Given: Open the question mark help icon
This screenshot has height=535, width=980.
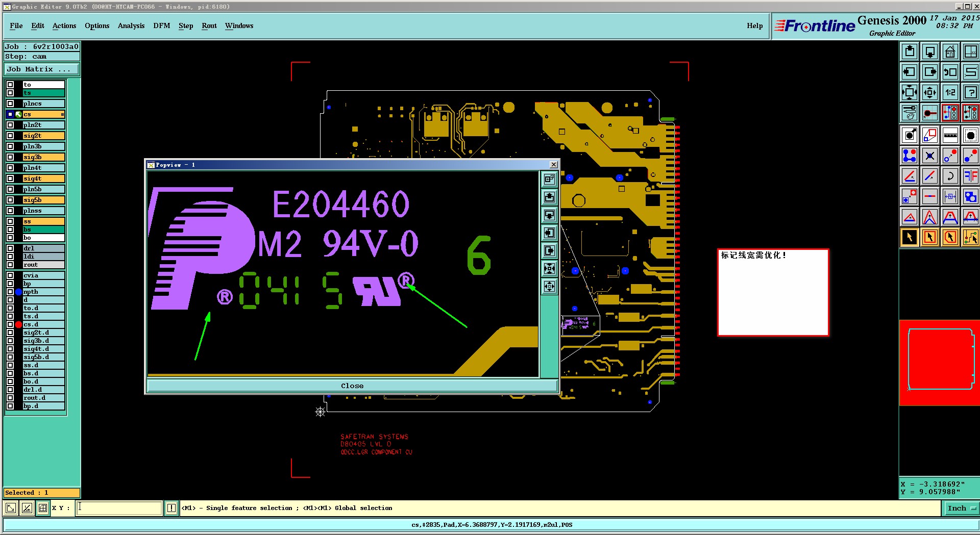Looking at the screenshot, I should [x=970, y=92].
